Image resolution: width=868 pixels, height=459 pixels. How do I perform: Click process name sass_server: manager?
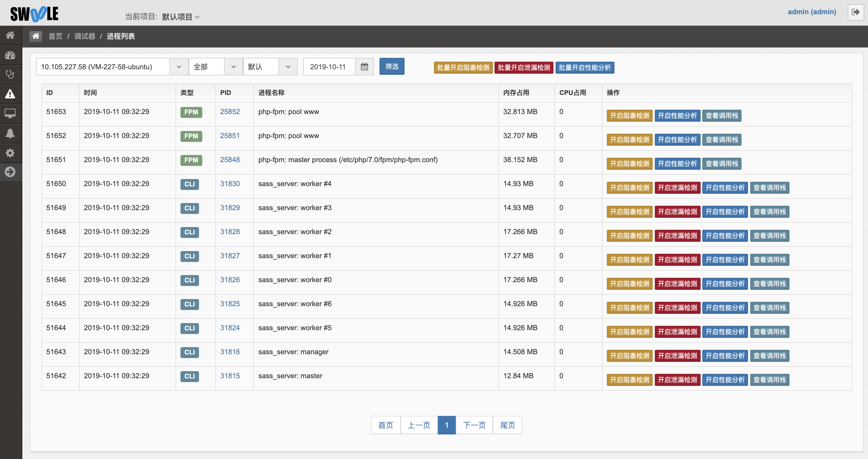click(293, 351)
